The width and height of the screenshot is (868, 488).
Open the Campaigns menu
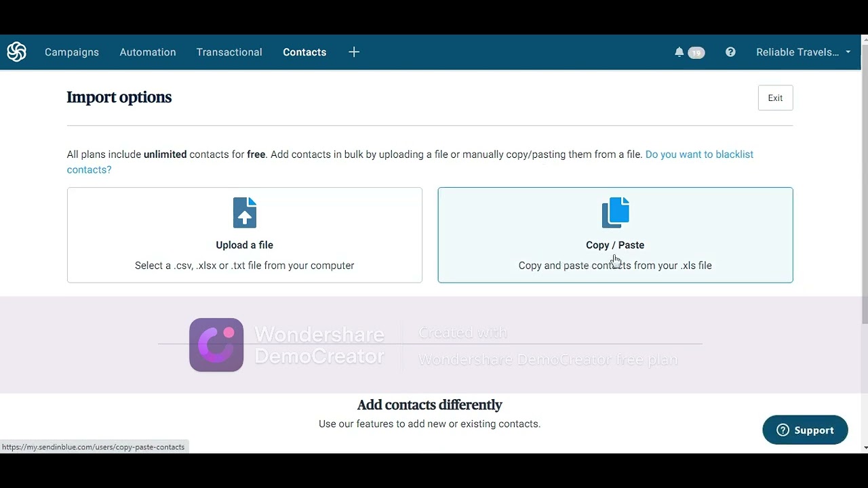pyautogui.click(x=72, y=52)
